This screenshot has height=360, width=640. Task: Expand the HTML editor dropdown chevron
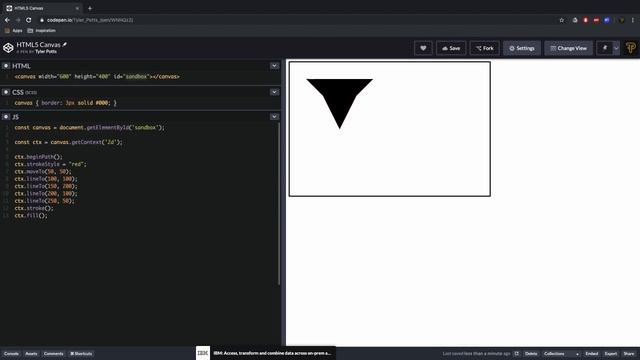point(274,66)
